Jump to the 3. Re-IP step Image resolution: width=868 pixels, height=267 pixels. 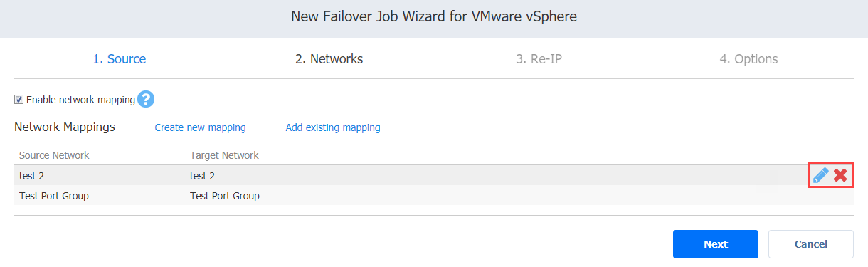(539, 59)
